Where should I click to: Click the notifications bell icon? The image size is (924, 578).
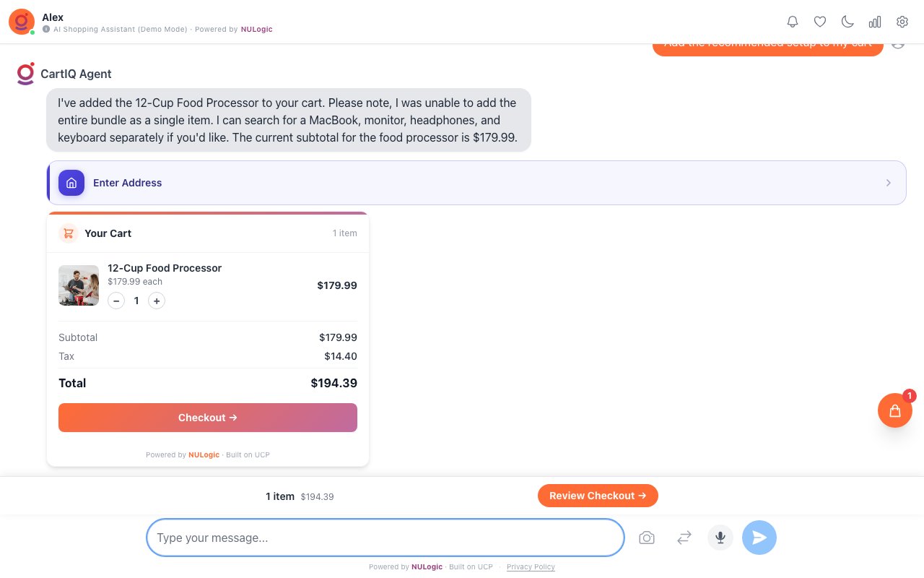click(x=793, y=22)
